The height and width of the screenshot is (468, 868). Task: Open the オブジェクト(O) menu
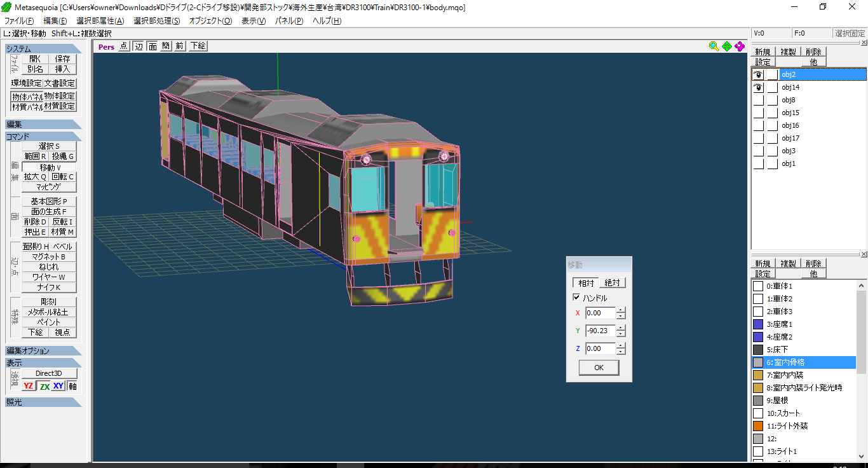(x=210, y=21)
